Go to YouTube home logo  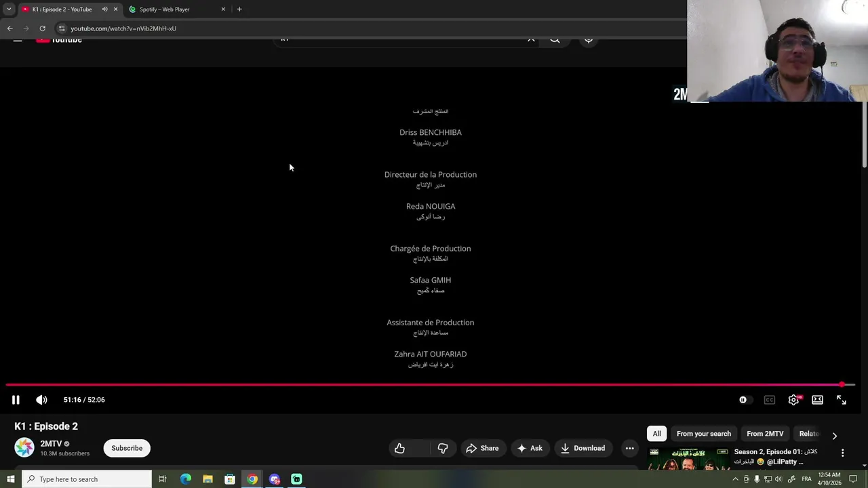(59, 39)
